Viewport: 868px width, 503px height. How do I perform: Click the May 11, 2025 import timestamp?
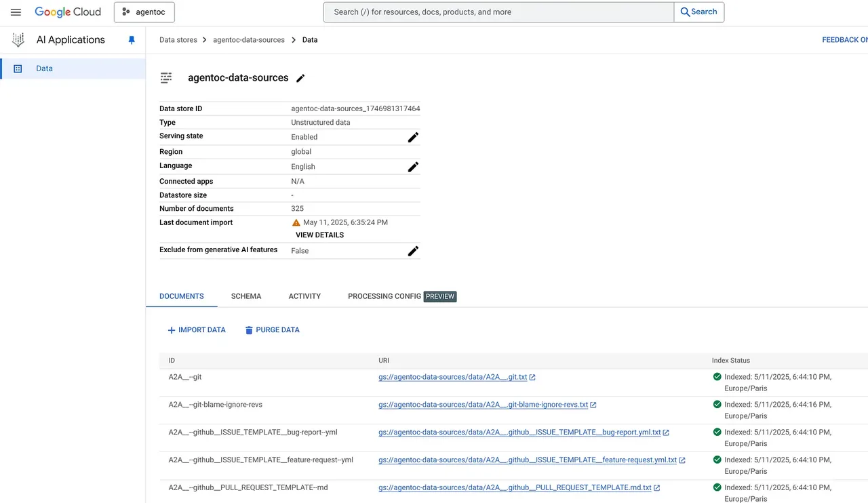tap(345, 222)
